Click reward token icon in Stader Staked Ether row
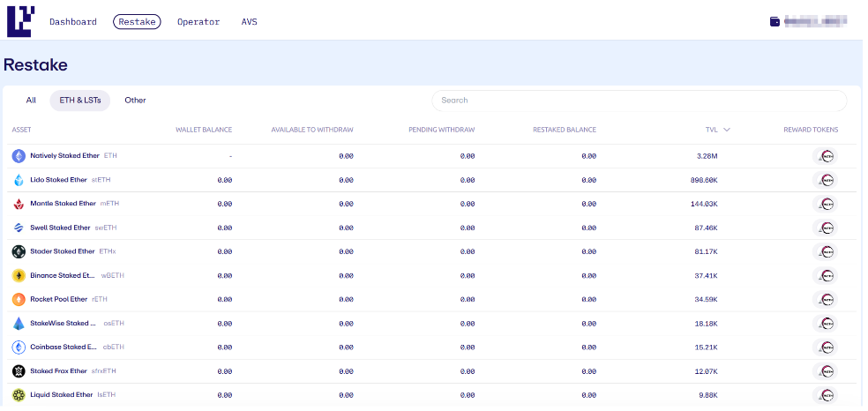The image size is (868, 411). 826,251
